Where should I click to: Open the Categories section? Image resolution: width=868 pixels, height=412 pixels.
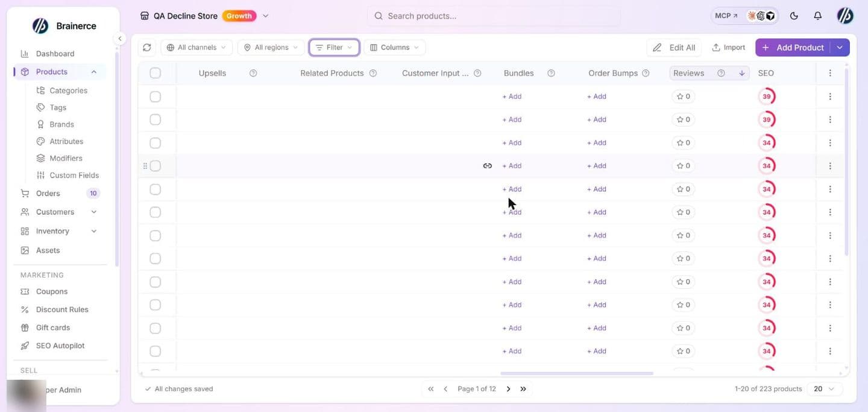pyautogui.click(x=68, y=90)
